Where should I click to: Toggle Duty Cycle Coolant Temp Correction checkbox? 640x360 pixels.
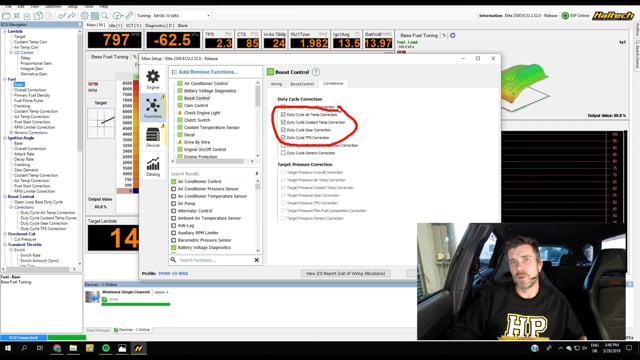(283, 122)
